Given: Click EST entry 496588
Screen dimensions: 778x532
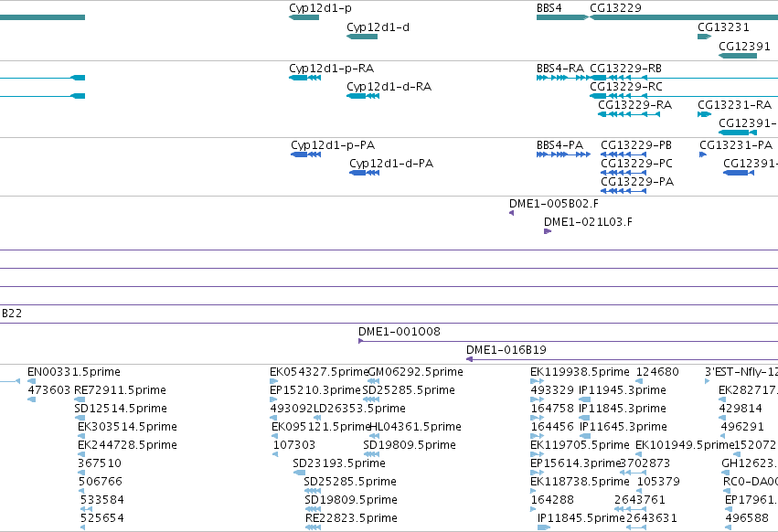Looking at the screenshot, I should [x=747, y=518].
